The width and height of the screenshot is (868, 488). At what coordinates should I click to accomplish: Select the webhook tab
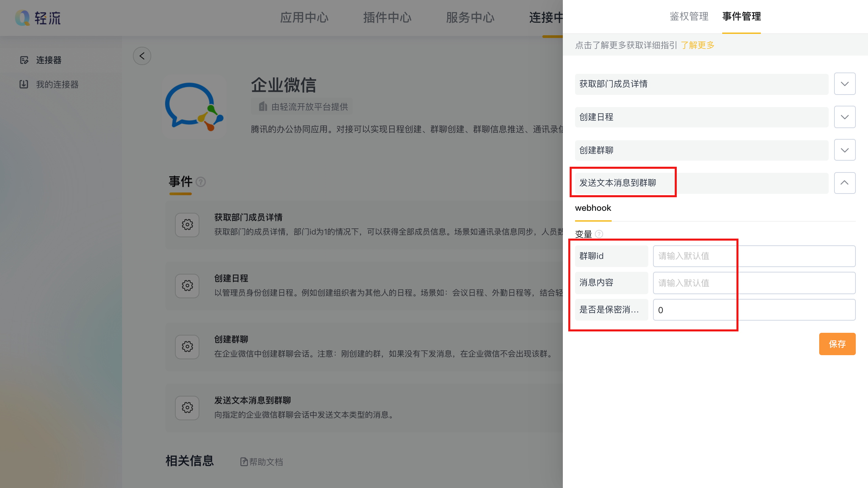(x=593, y=208)
